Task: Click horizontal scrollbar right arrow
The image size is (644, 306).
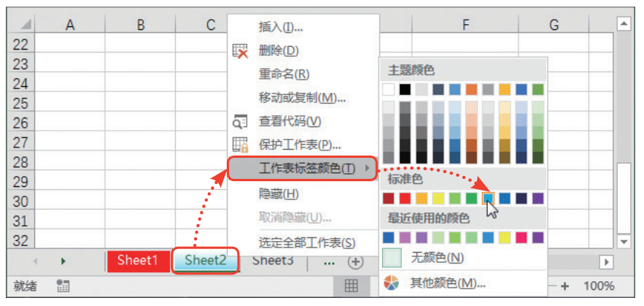Action: 606,261
